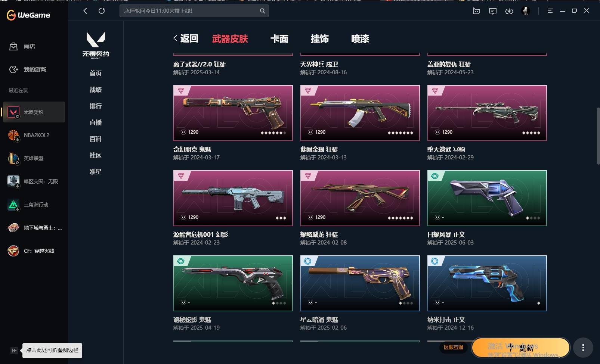Open the 商店 store icon

(x=13, y=46)
